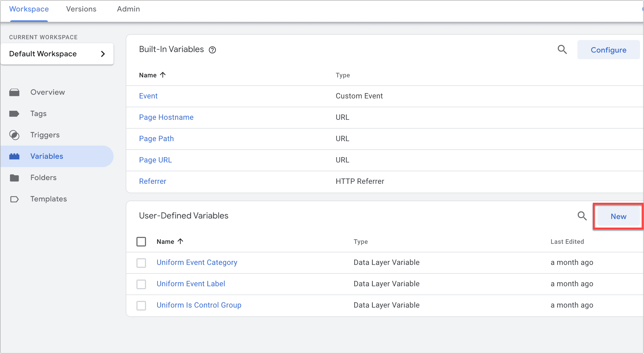Open the Event built-in variable
This screenshot has height=354, width=644.
point(148,96)
